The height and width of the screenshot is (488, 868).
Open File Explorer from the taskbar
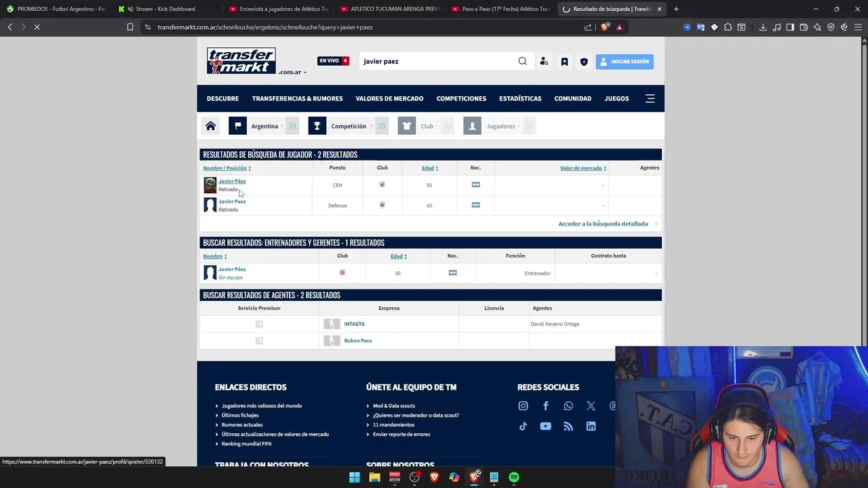click(374, 477)
